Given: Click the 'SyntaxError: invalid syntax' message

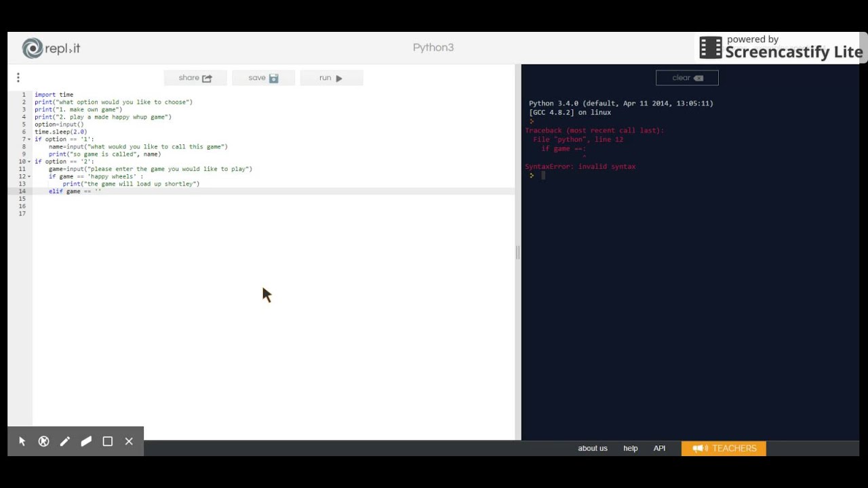Looking at the screenshot, I should click(x=580, y=167).
